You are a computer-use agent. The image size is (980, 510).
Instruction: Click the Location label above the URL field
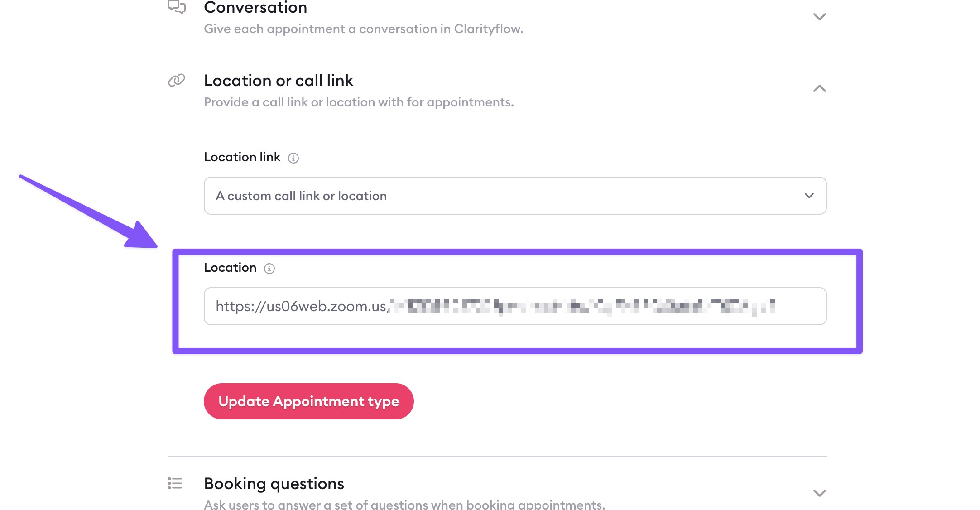point(231,268)
